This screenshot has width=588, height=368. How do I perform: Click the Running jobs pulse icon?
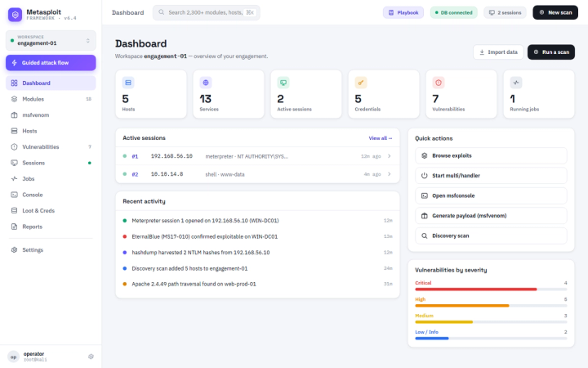point(516,83)
